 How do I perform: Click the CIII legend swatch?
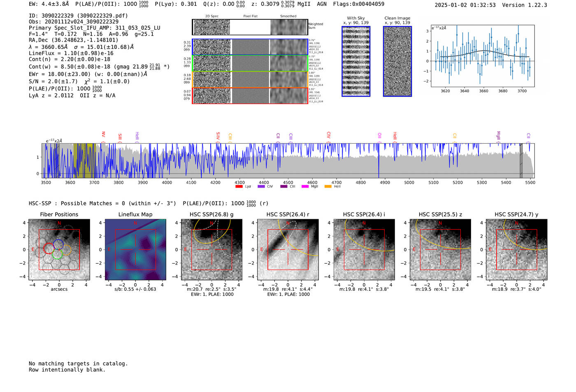coord(284,187)
